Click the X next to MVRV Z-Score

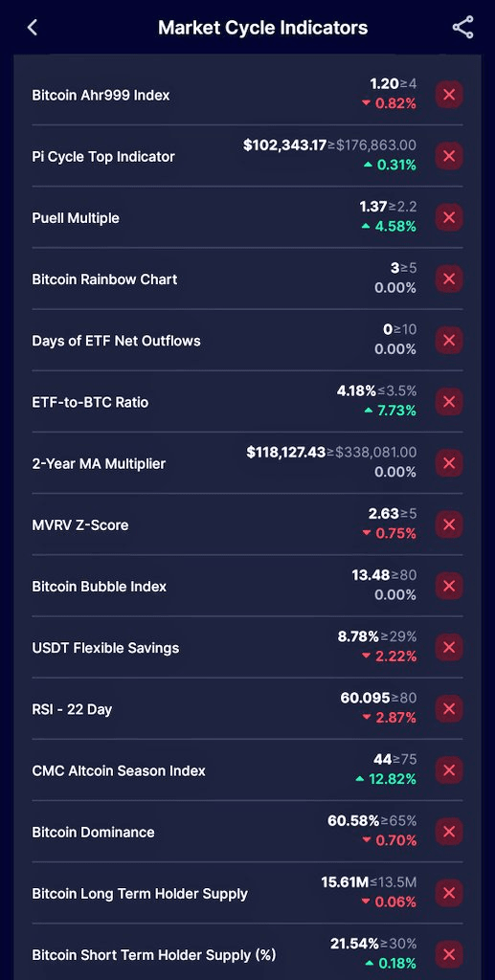449,524
